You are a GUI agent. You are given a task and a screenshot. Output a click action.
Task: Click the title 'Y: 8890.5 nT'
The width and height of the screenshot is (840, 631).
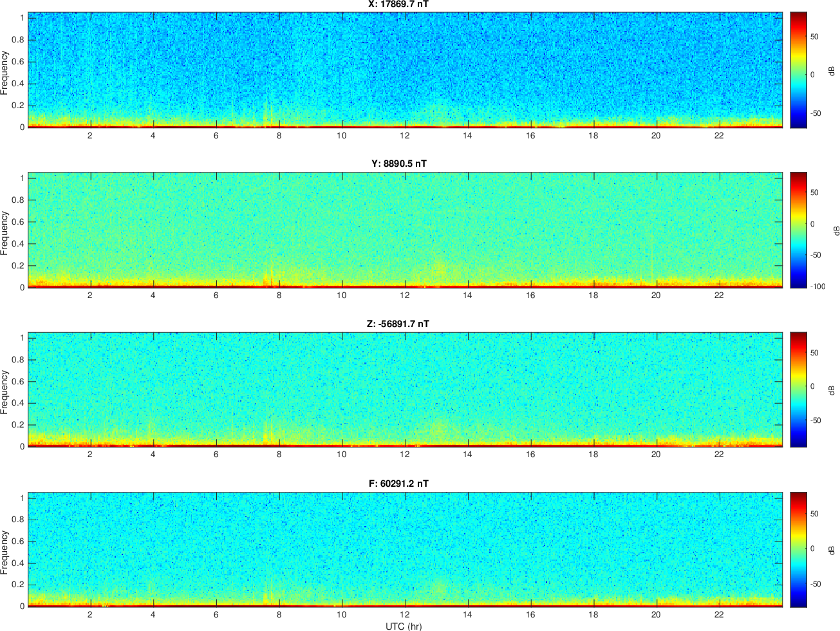pos(398,164)
